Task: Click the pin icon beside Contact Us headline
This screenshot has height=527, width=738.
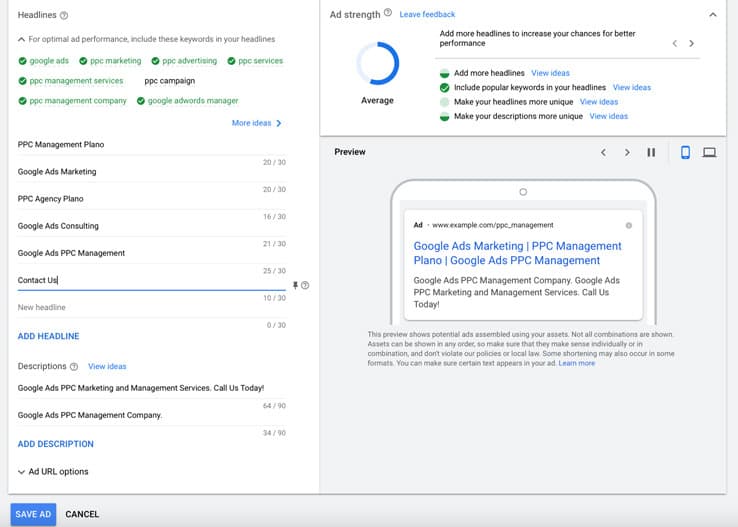Action: pos(295,285)
